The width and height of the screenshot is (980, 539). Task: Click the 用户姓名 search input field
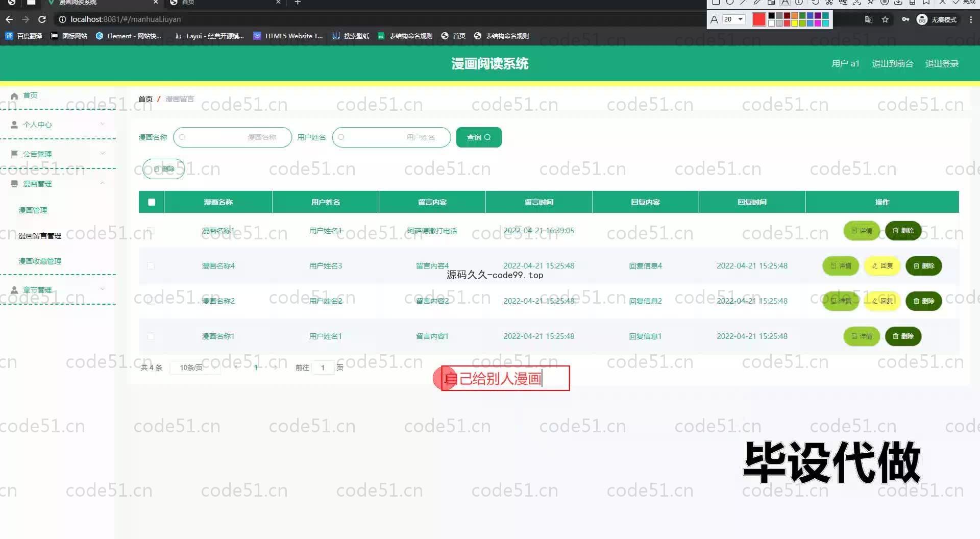point(391,137)
